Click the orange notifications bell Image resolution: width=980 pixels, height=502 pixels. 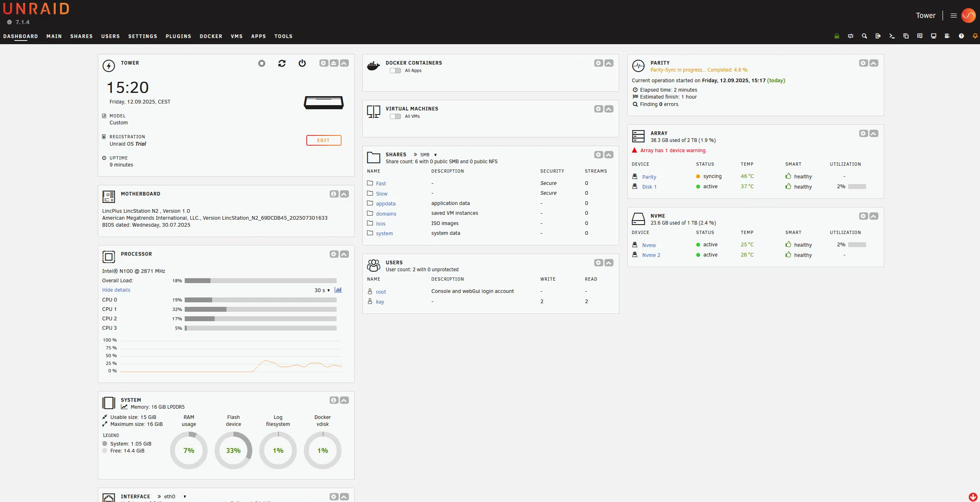point(975,36)
